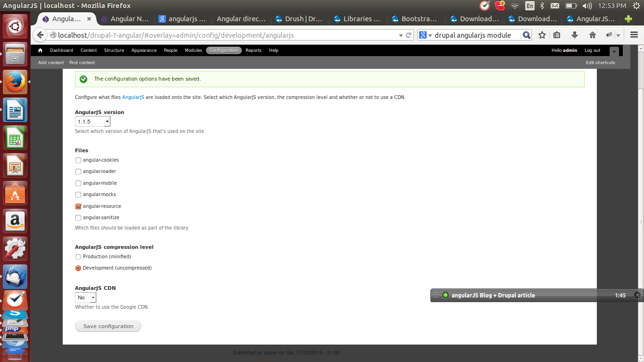This screenshot has width=644, height=362.
Task: Reload the page with the refresh icon
Action: coord(409,35)
